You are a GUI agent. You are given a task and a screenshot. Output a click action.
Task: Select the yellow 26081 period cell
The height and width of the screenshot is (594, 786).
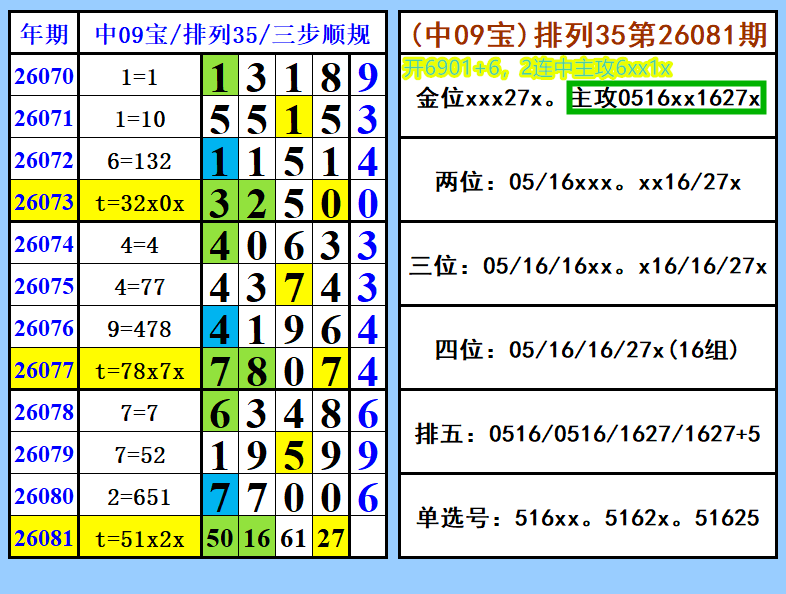tap(44, 539)
